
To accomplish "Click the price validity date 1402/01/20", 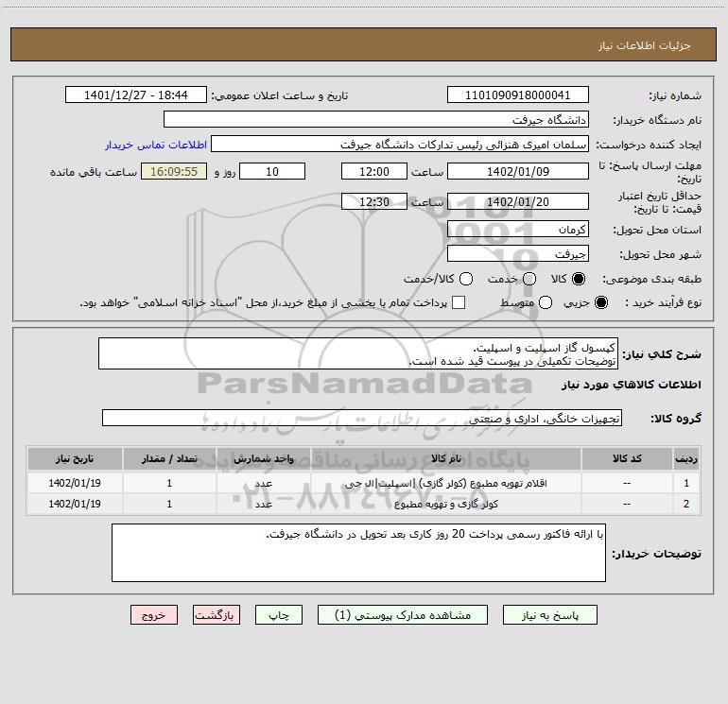I will click(x=518, y=201).
